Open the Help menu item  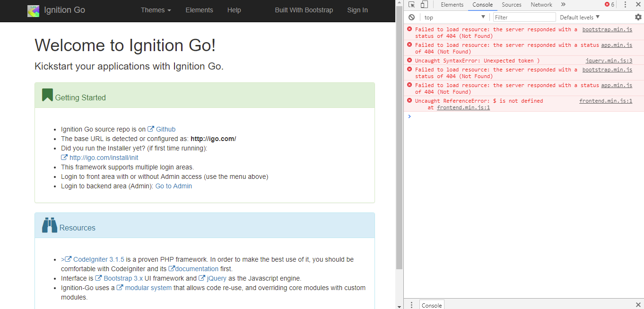point(234,10)
